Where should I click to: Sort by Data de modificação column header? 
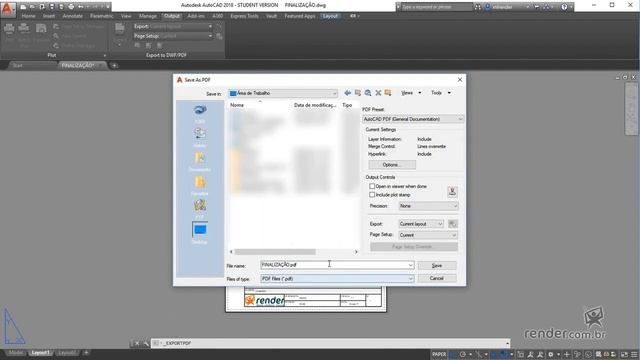click(x=315, y=105)
